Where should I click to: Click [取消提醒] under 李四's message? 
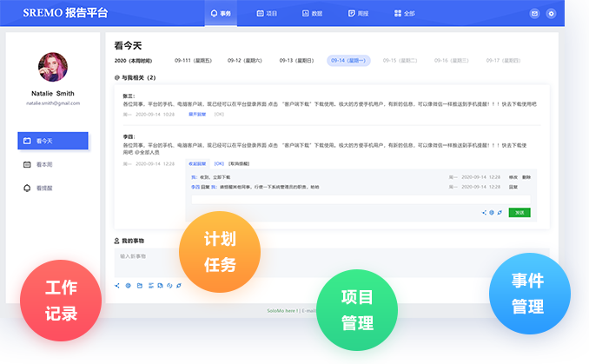239,164
